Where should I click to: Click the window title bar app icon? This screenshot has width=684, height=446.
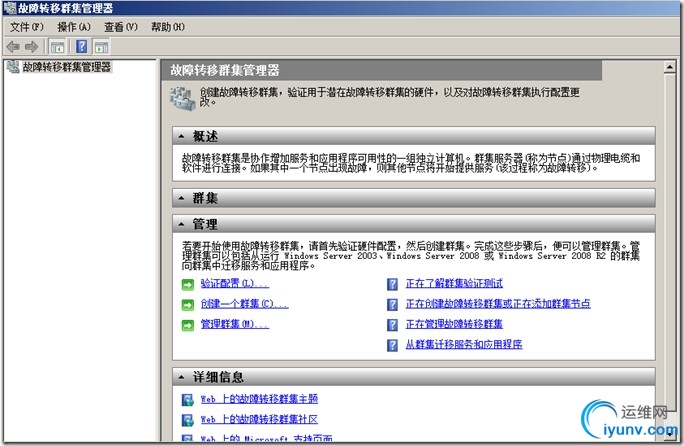click(9, 8)
